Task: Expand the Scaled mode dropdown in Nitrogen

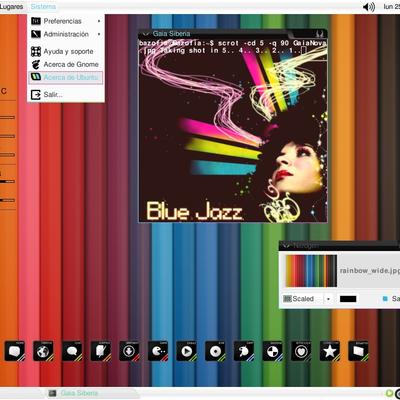Action: (x=328, y=299)
